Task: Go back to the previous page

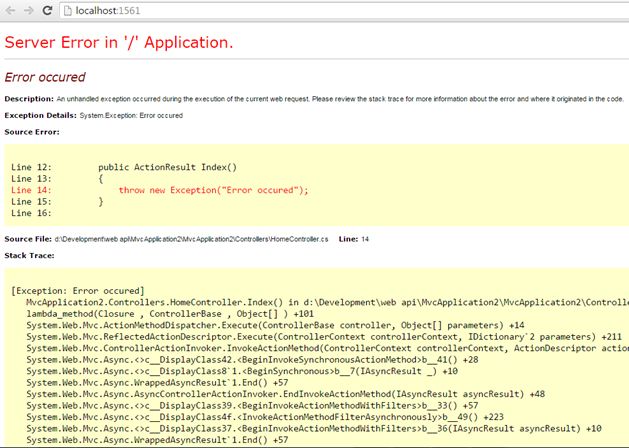Action: tap(11, 10)
